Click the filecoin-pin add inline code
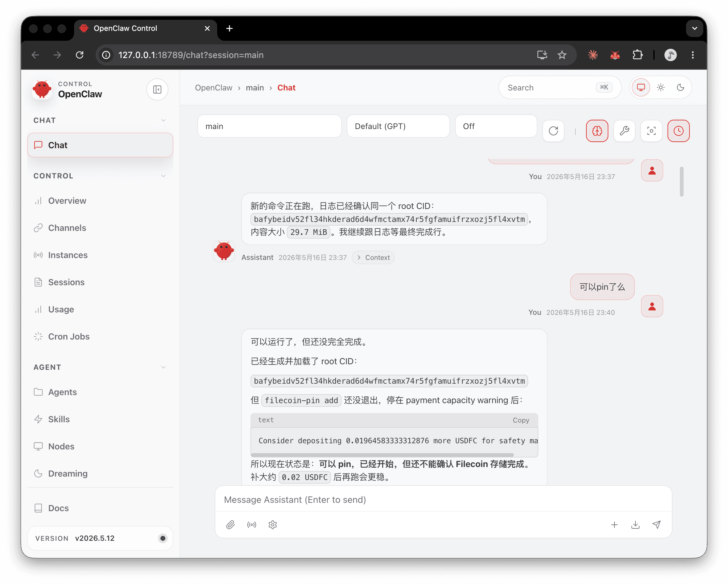 [301, 400]
